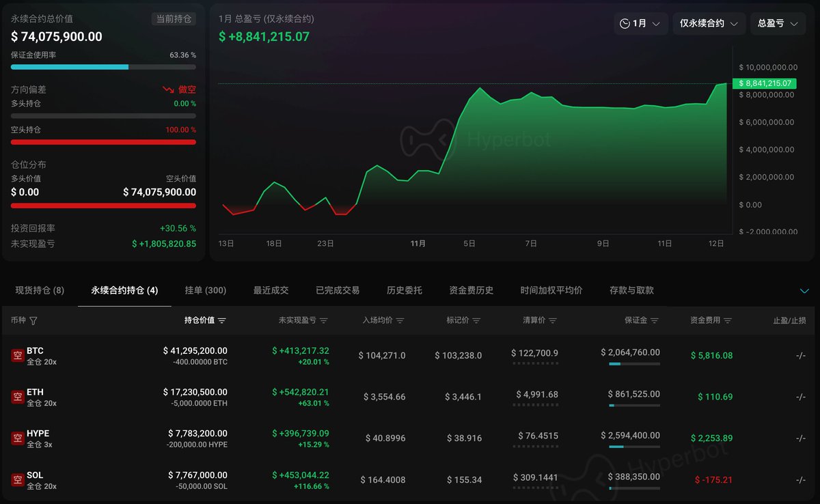Click the filter funnel icon beside 币种

(x=33, y=321)
